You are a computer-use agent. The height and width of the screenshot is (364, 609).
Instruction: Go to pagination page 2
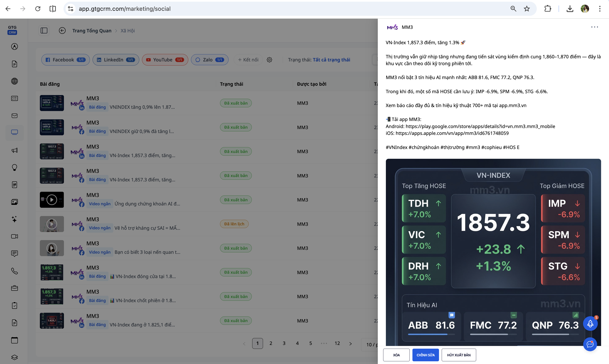[x=271, y=343]
